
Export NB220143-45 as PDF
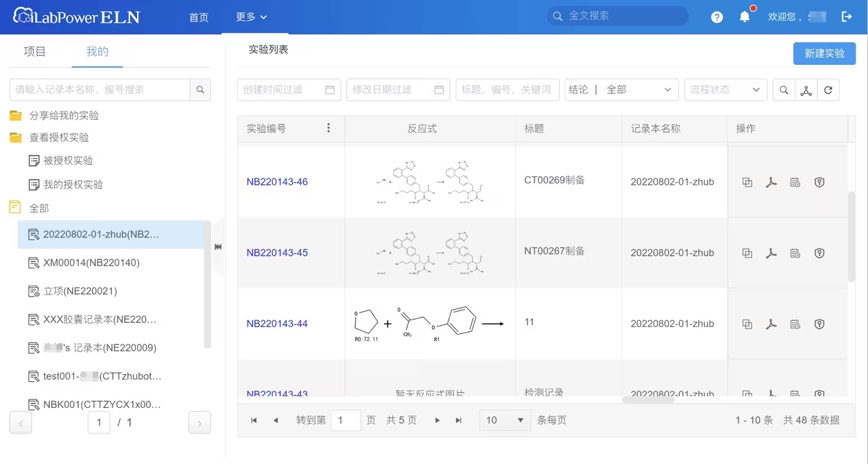click(771, 253)
